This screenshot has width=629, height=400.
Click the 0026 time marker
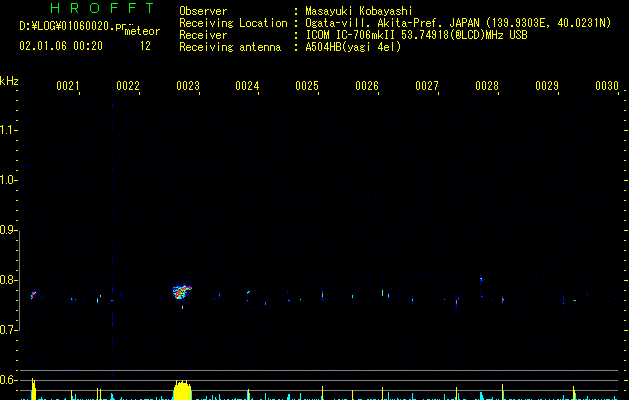[367, 86]
